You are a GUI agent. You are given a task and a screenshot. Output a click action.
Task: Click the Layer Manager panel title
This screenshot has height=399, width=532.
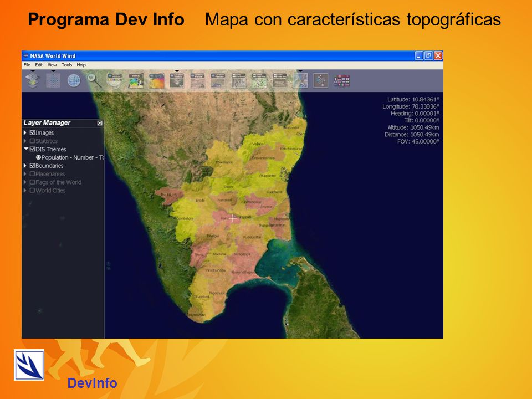point(47,123)
